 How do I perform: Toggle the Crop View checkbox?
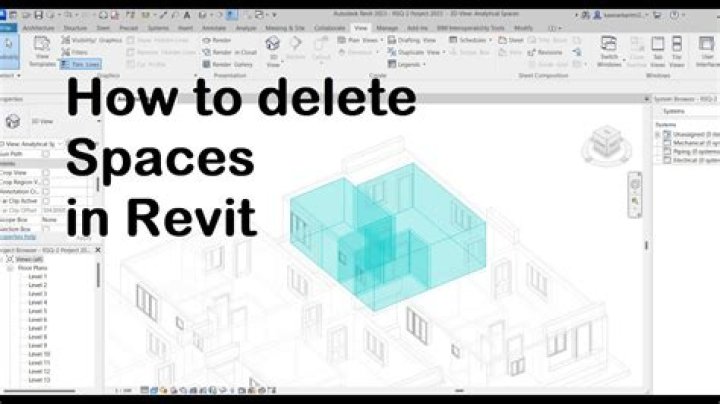[46, 172]
